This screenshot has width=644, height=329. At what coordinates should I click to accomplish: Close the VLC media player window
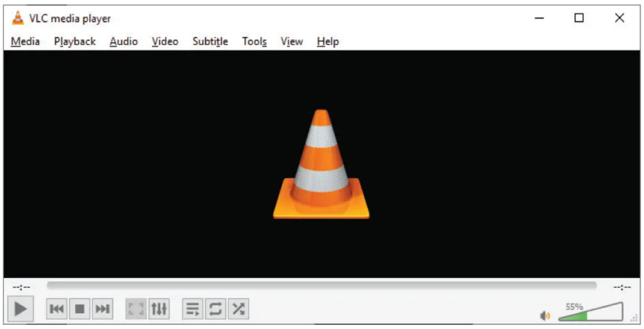click(x=619, y=18)
